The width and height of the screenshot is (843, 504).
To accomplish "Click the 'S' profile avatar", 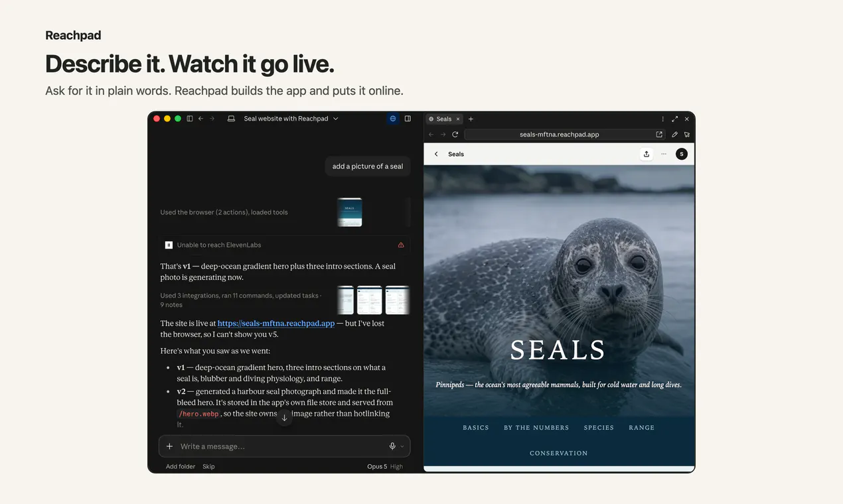I will point(682,154).
